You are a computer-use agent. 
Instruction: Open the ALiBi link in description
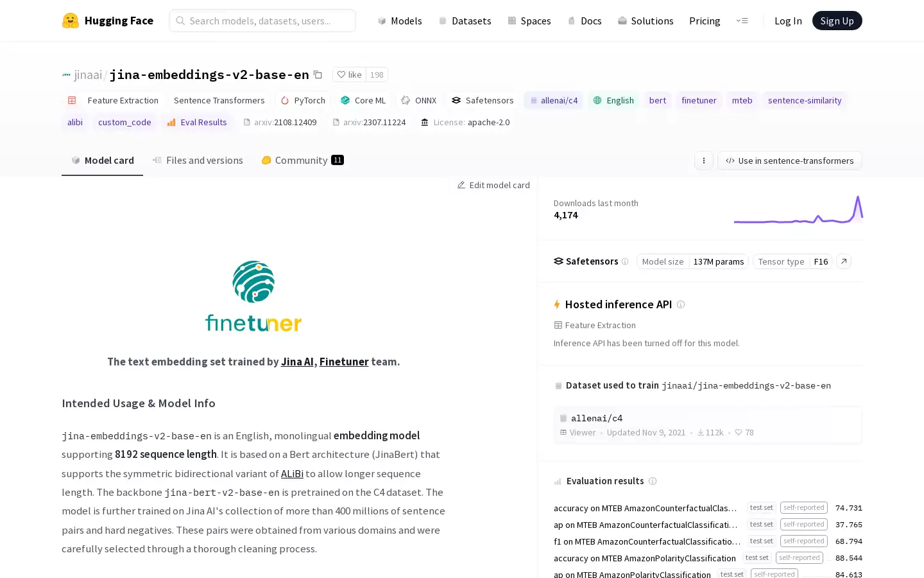pos(292,473)
